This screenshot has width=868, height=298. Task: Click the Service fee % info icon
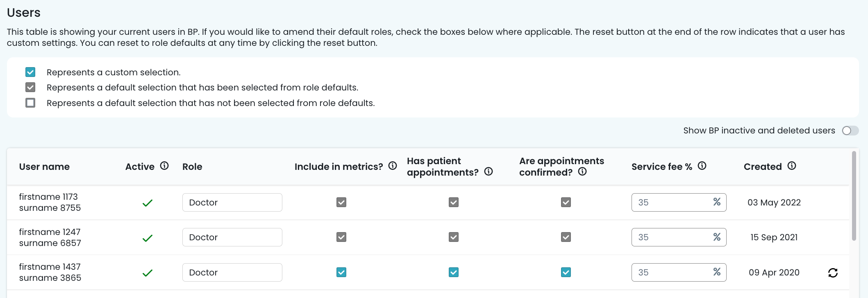(x=702, y=166)
